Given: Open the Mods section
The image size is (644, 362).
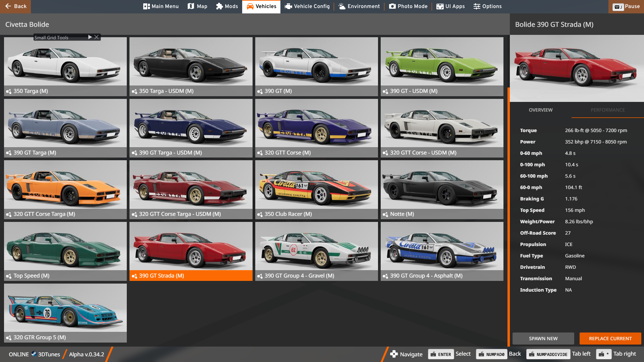Looking at the screenshot, I should pos(227,6).
